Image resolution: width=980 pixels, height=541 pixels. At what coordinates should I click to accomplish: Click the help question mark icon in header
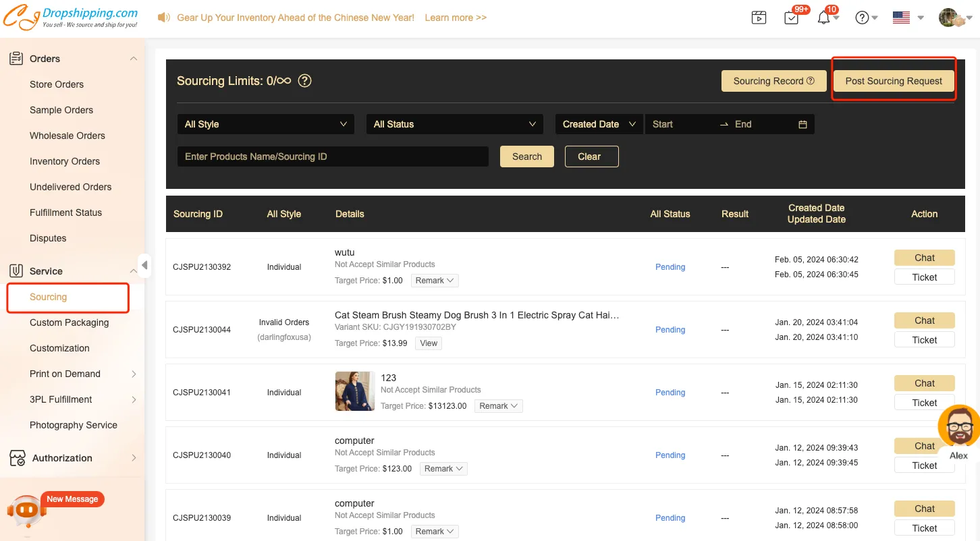click(862, 18)
